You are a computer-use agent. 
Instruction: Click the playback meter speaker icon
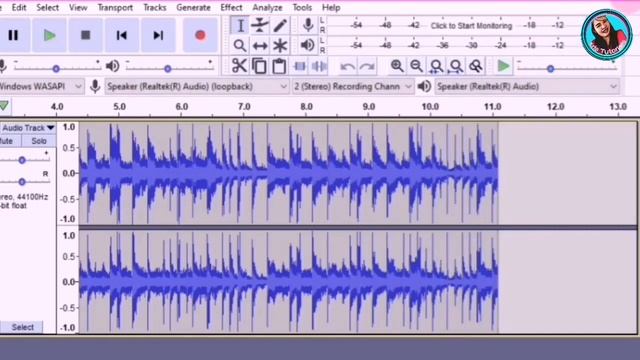[x=307, y=45]
